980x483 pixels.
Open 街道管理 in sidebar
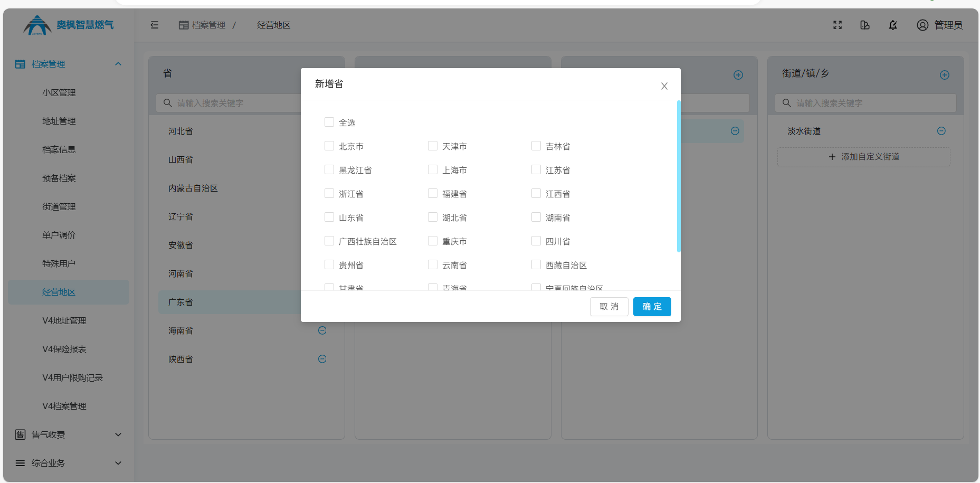pos(69,206)
